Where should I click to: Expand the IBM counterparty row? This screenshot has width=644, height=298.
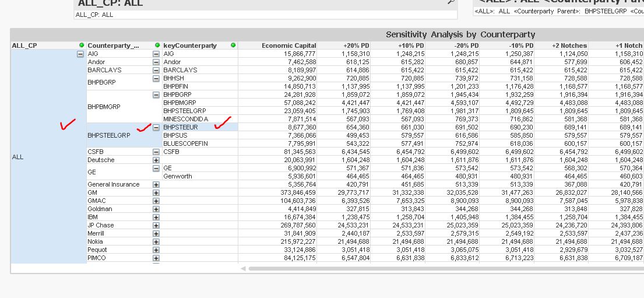pos(156,217)
